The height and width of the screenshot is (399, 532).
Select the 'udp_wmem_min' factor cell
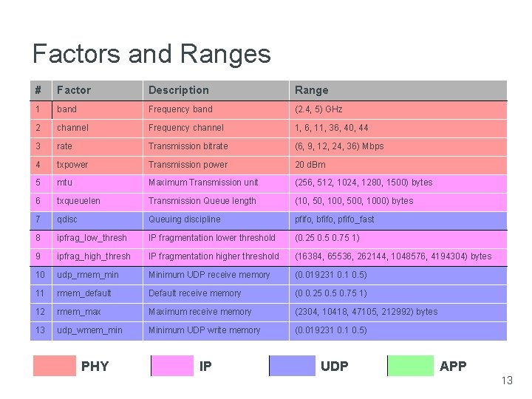point(89,330)
